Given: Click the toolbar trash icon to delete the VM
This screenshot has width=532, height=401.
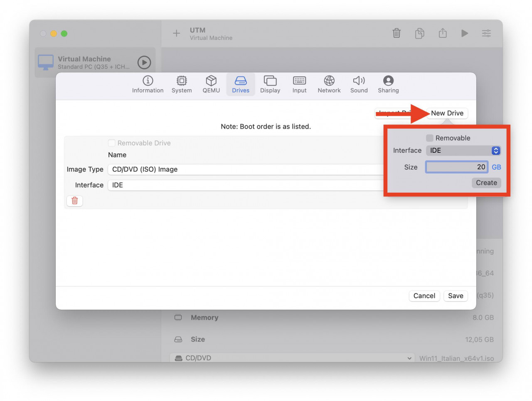Looking at the screenshot, I should coord(397,33).
